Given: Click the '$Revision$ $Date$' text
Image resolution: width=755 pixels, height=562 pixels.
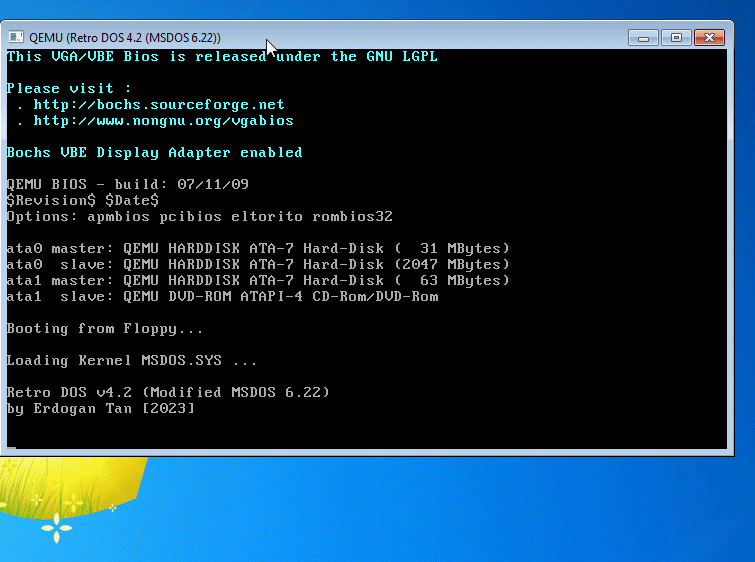Looking at the screenshot, I should 82,201.
